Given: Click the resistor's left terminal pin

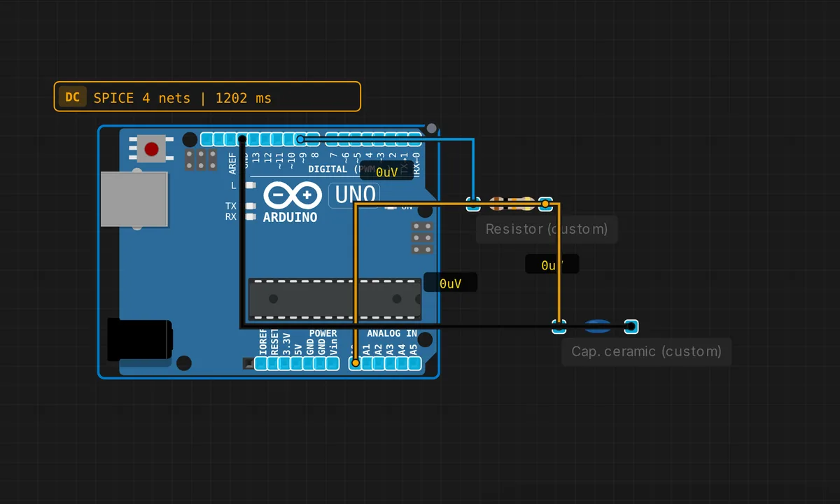Looking at the screenshot, I should point(473,204).
